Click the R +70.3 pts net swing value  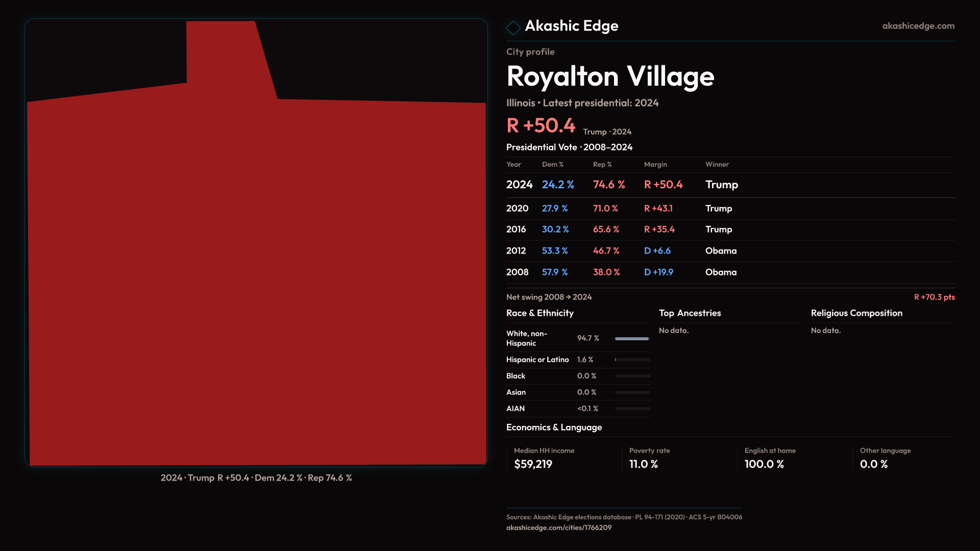934,297
